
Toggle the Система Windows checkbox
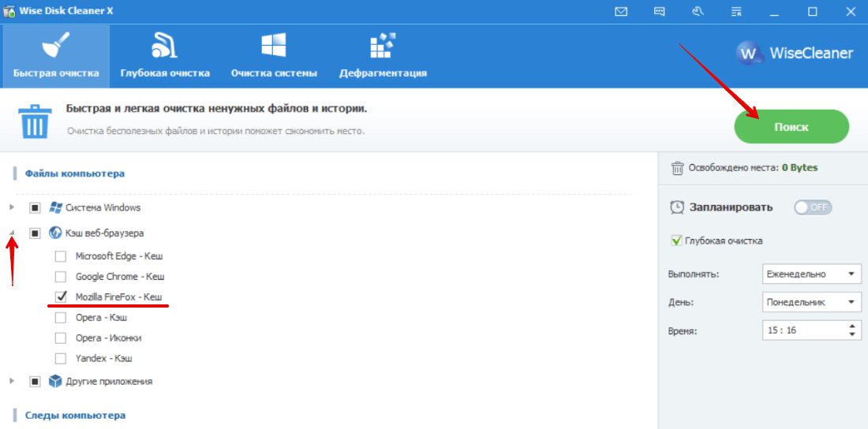(35, 208)
